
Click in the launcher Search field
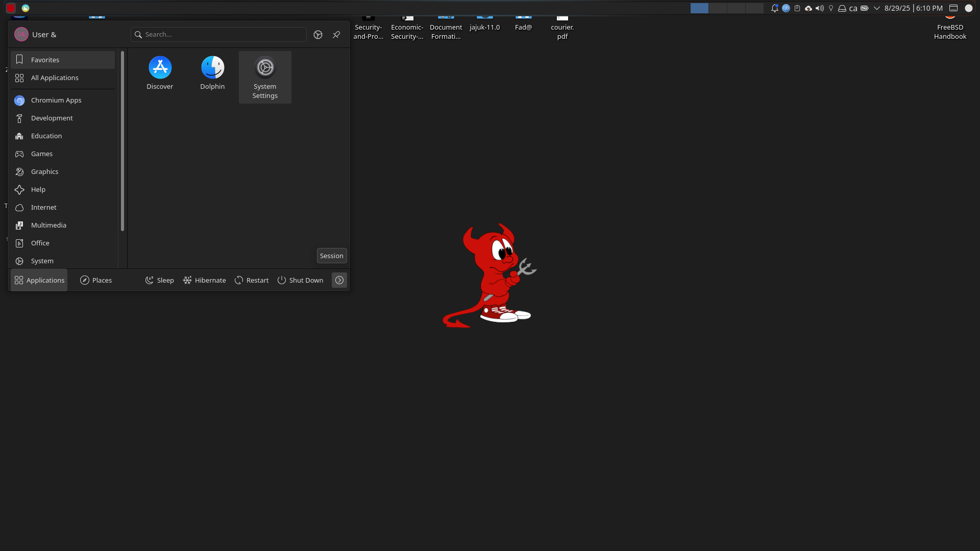(x=219, y=35)
